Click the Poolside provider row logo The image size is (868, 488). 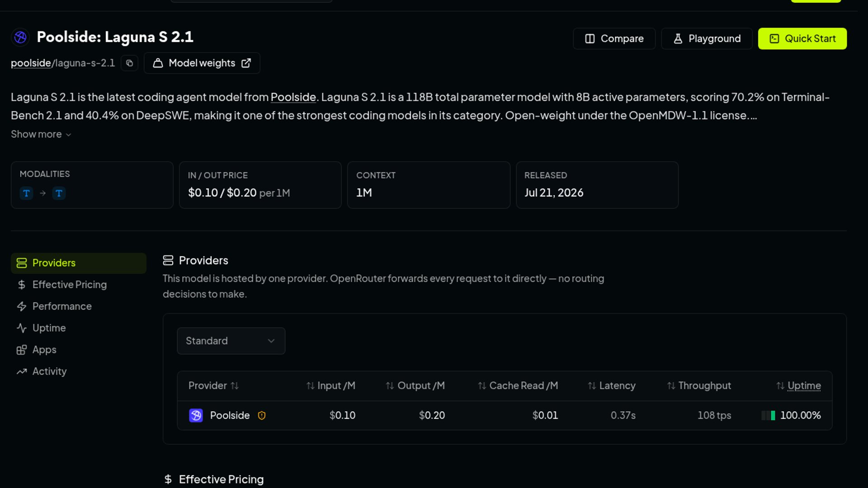click(x=196, y=415)
